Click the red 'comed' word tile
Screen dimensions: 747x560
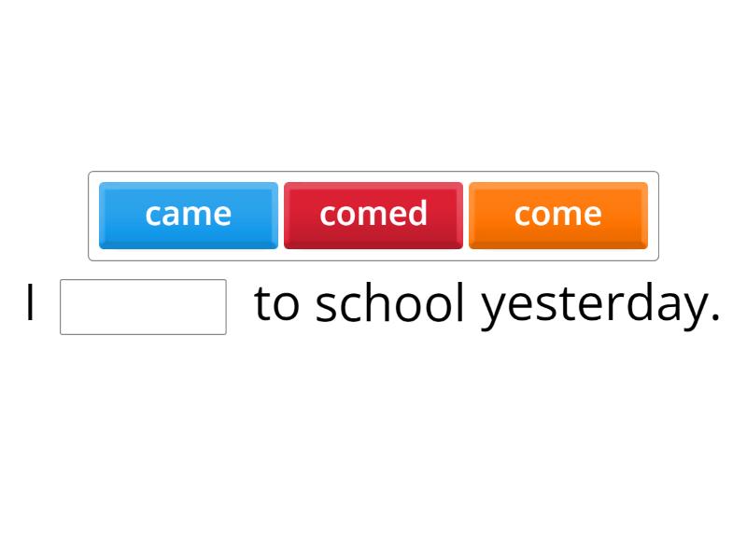pyautogui.click(x=373, y=215)
